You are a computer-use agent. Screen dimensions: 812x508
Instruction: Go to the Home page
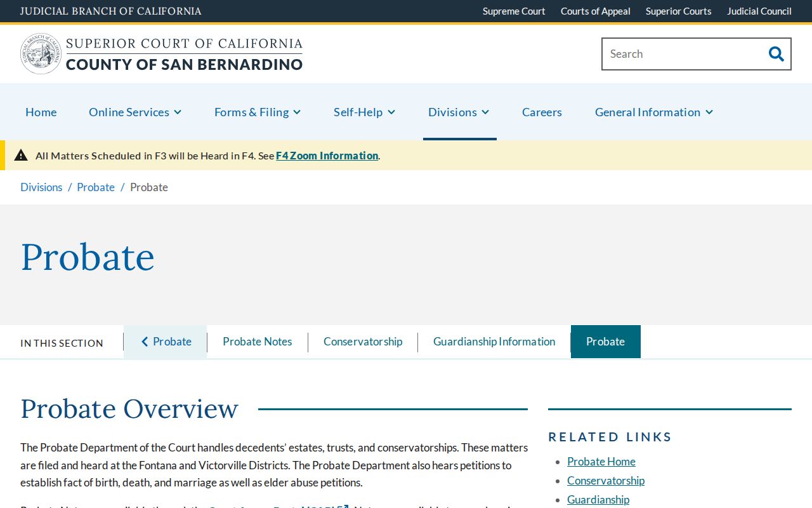(x=41, y=112)
